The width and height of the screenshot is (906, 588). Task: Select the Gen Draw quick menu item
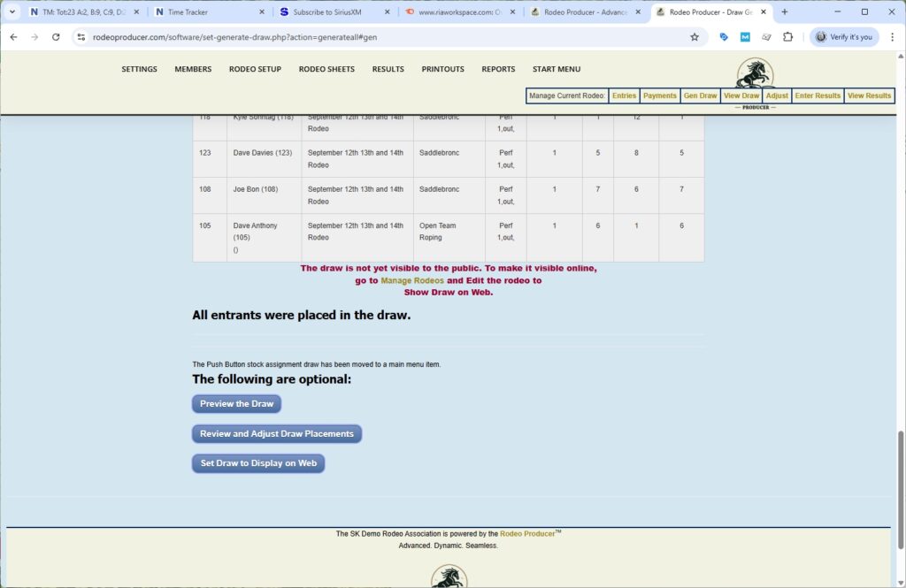(700, 95)
